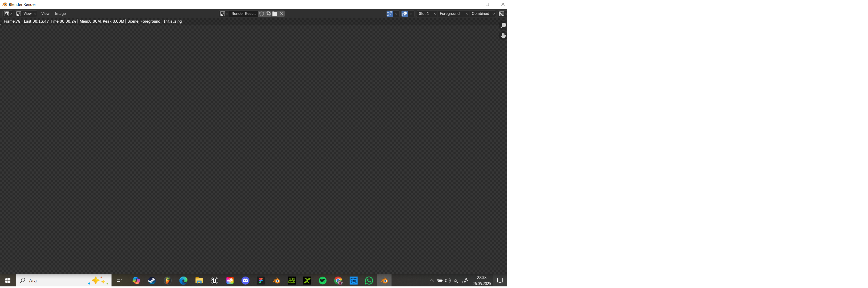Open the View mode selector dropdown
The image size is (868, 288).
(x=26, y=14)
